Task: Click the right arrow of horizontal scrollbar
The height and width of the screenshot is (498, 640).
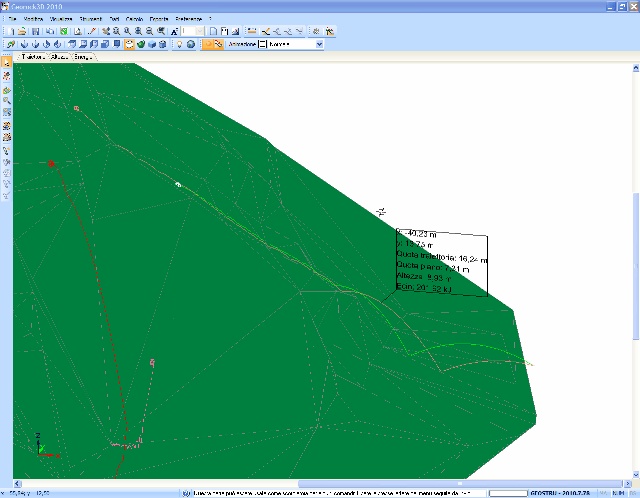Action: click(x=628, y=484)
